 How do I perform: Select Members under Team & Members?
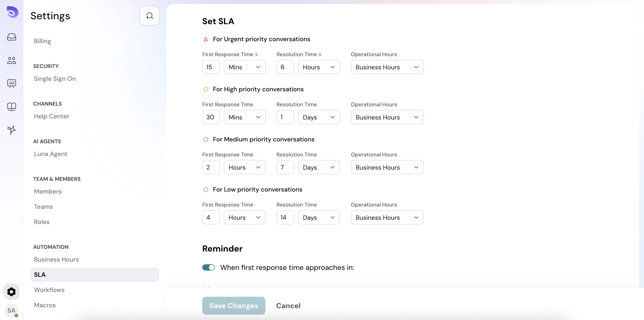pyautogui.click(x=48, y=192)
